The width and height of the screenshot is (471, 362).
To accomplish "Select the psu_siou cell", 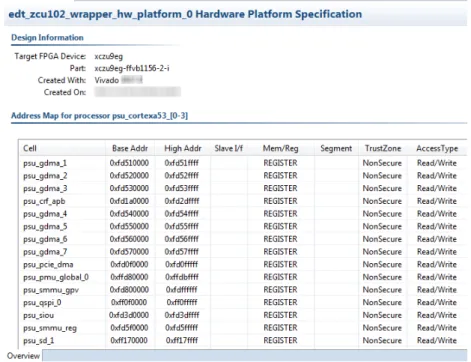I will coord(38,315).
